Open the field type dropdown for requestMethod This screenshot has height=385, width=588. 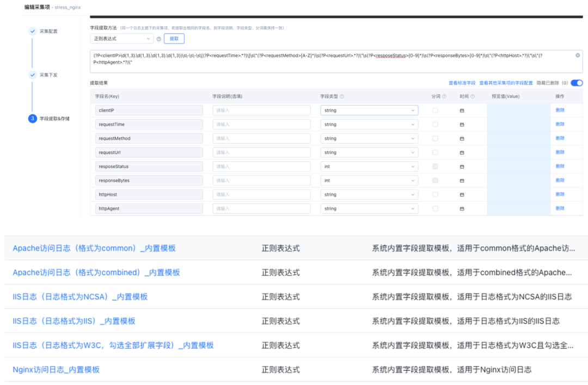(x=369, y=138)
